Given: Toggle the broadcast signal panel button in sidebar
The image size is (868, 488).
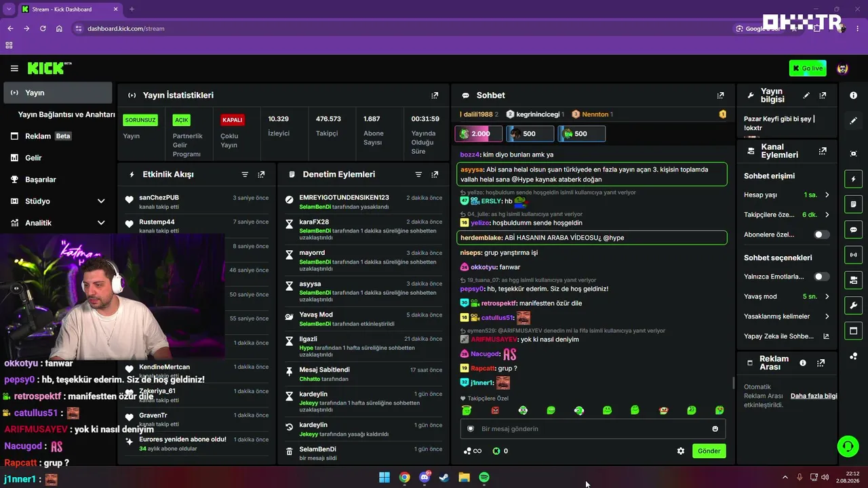Looking at the screenshot, I should pos(853,255).
